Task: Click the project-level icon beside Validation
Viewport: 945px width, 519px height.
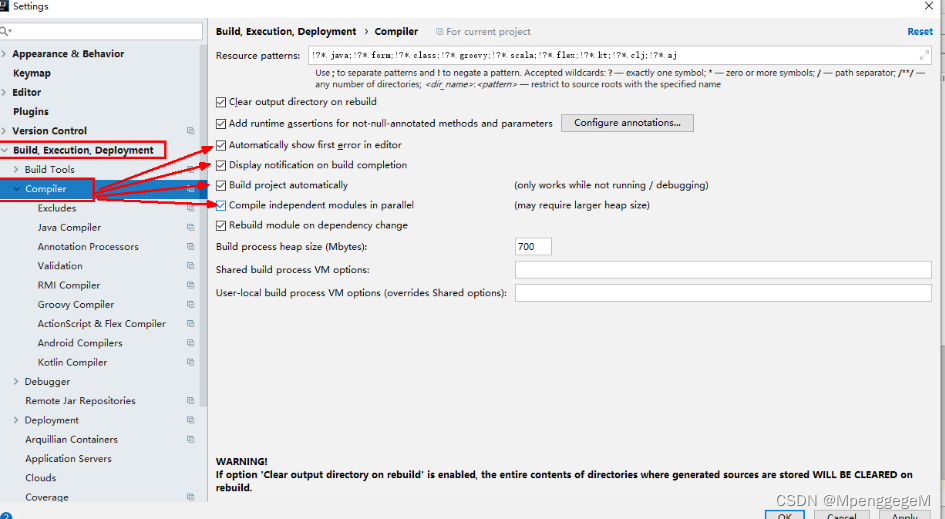Action: pyautogui.click(x=190, y=266)
